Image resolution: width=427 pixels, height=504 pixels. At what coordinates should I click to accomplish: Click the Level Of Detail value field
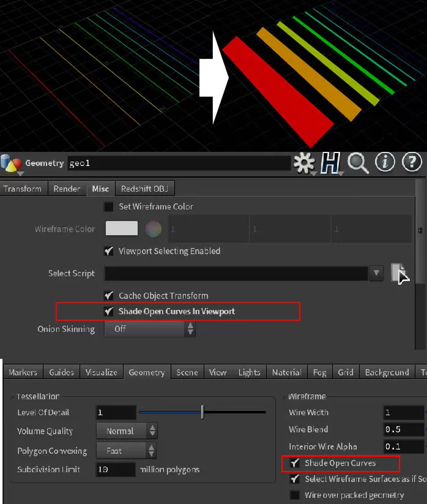point(116,412)
